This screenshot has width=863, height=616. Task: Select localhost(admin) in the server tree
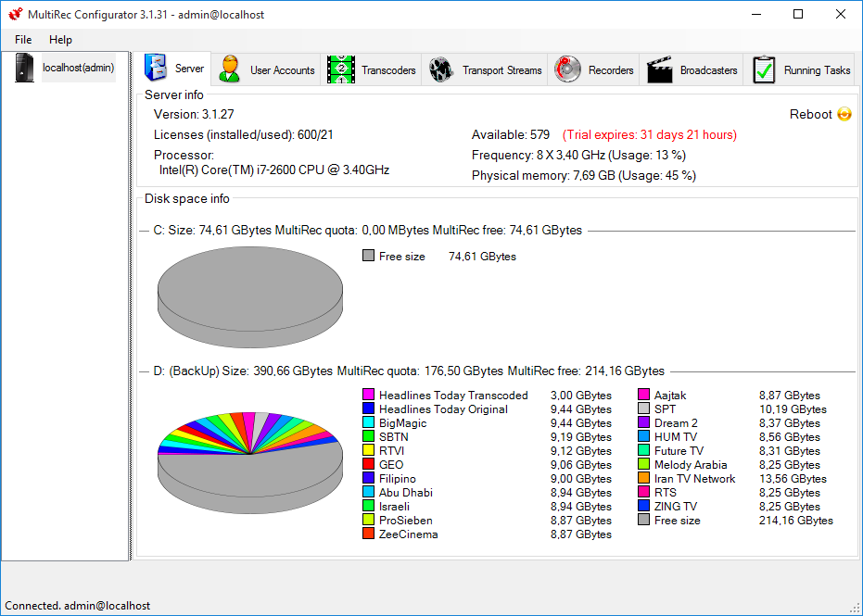click(79, 68)
